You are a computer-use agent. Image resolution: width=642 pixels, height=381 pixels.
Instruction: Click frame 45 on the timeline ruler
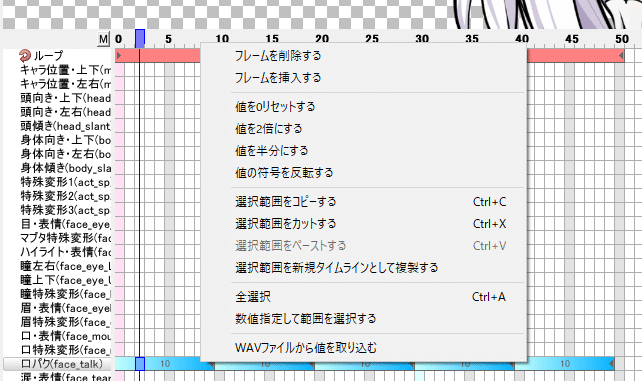tap(572, 39)
